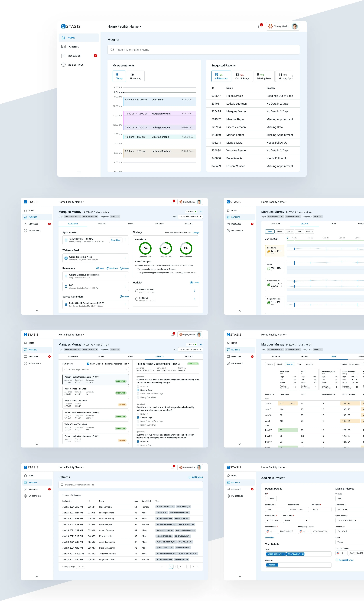Open the Choose Surveys to Filter dropdown

pos(95,370)
